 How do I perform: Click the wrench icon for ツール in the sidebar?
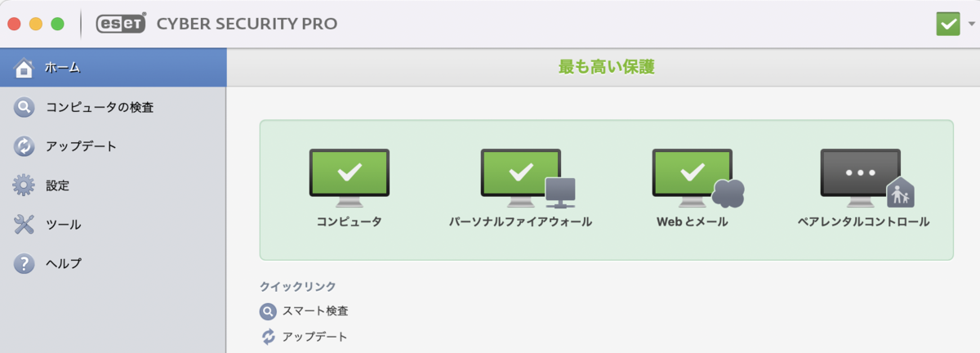coord(24,225)
